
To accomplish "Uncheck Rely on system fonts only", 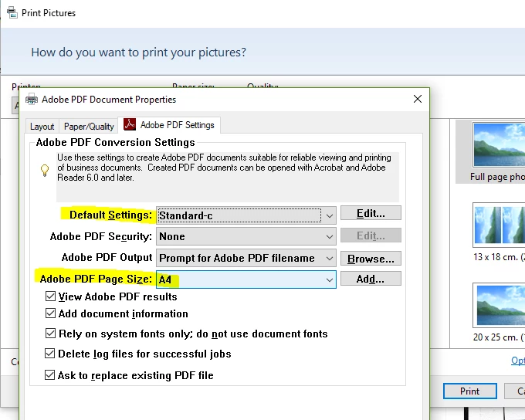I will [50, 334].
